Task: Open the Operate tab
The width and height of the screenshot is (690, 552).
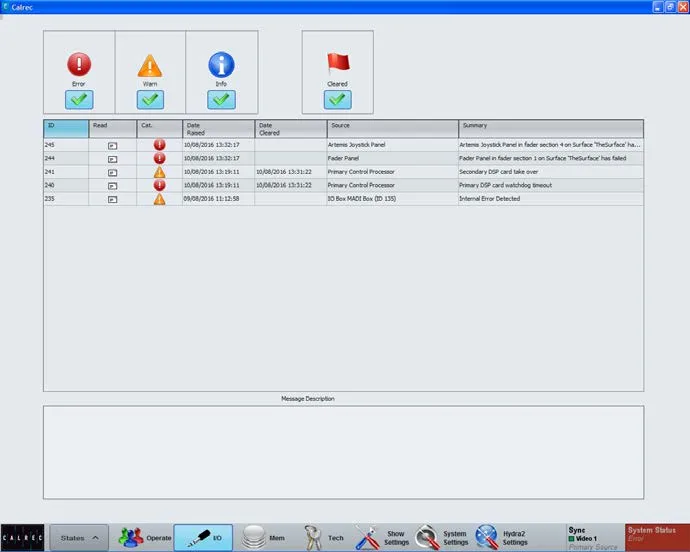Action: tap(145, 538)
